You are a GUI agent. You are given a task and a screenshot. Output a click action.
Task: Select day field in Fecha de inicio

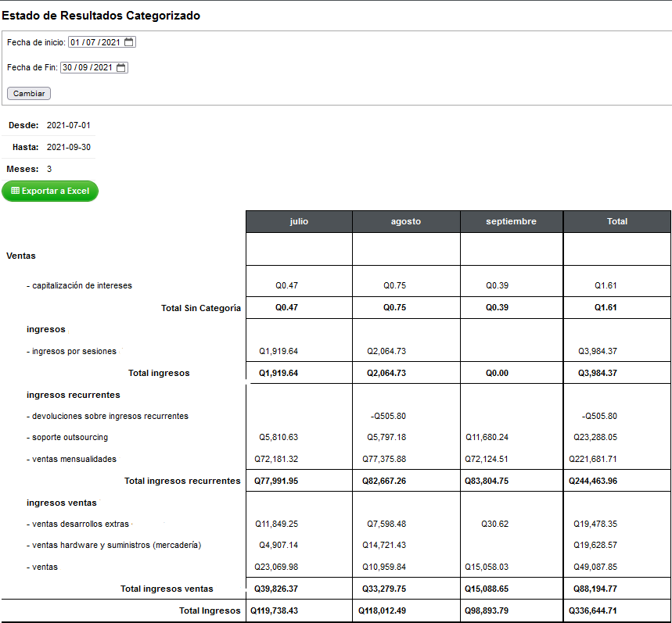75,42
